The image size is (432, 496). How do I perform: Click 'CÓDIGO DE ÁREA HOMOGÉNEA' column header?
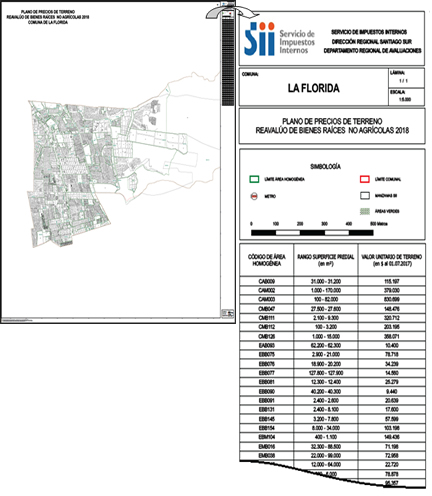267,260
